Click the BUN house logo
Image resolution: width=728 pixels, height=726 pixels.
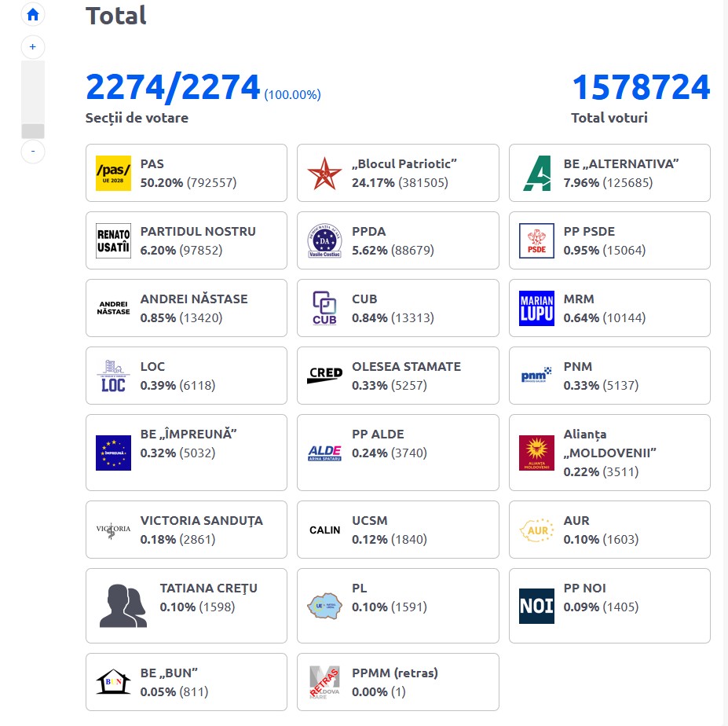pyautogui.click(x=113, y=682)
